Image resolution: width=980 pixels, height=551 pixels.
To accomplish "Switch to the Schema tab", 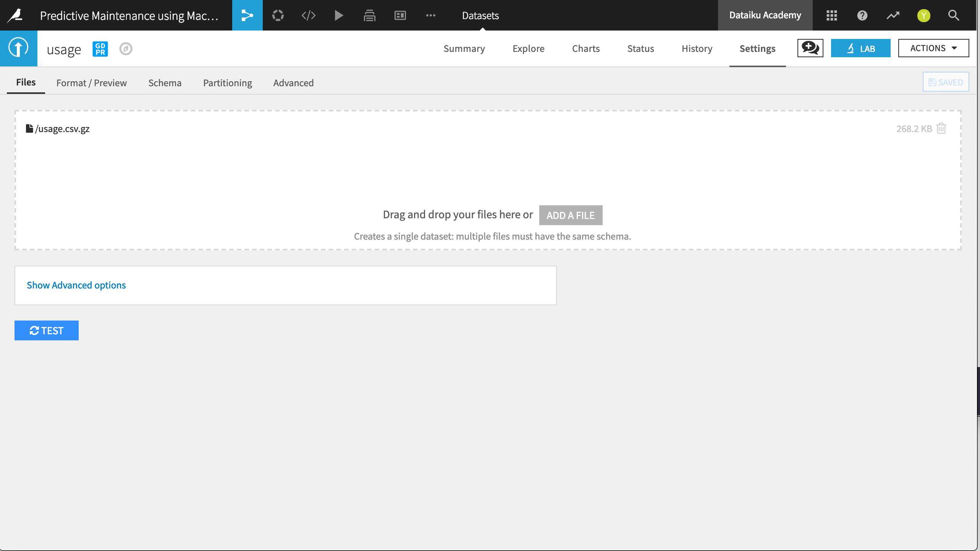I will (x=164, y=83).
